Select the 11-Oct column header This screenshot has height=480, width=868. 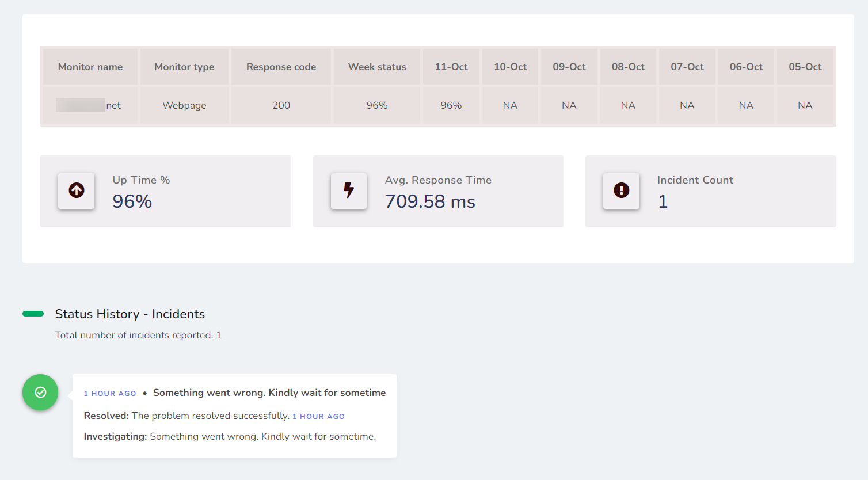point(451,67)
